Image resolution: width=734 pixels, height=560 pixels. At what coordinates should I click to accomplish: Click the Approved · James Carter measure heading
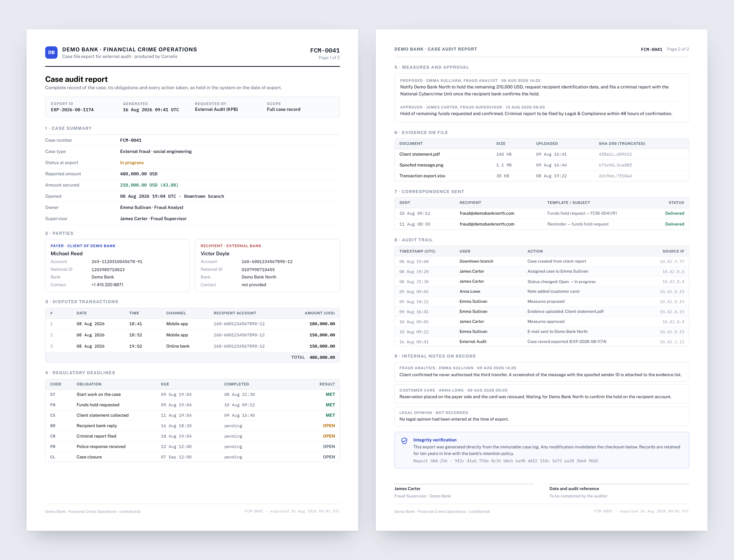(472, 107)
